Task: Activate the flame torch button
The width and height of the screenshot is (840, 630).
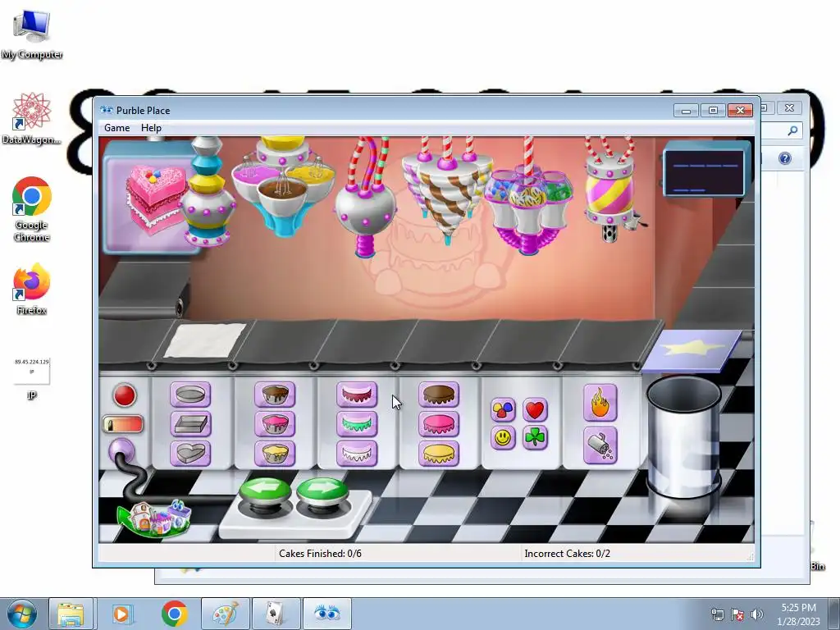Action: 600,402
